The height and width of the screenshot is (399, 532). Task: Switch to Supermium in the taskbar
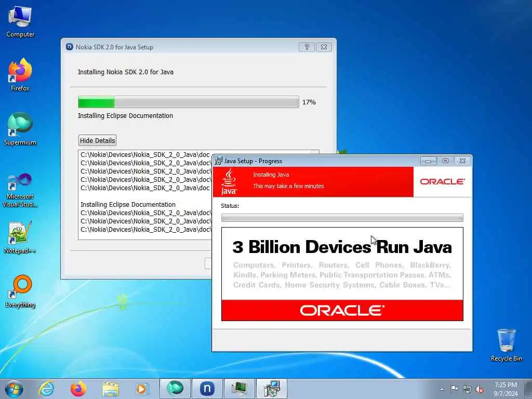[175, 389]
